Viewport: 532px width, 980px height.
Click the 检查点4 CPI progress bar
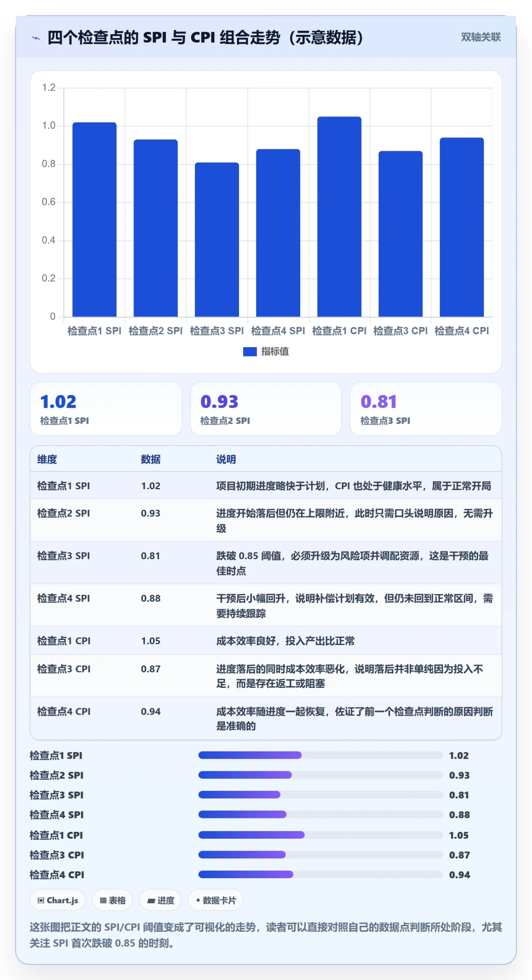[x=320, y=874]
